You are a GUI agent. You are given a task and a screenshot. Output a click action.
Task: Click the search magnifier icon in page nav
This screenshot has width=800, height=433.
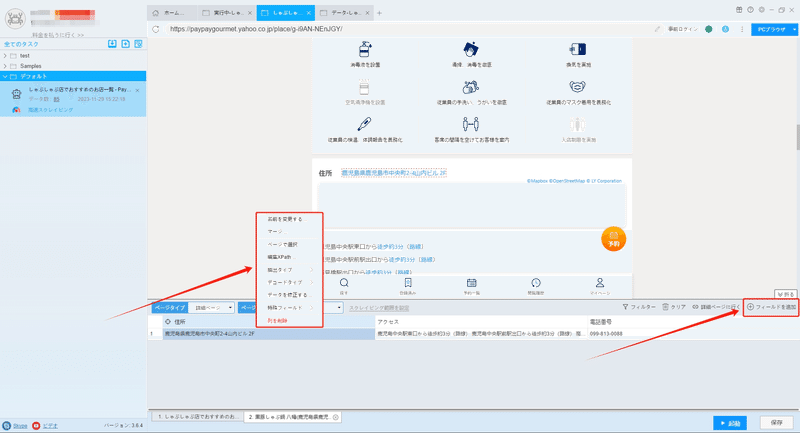(344, 283)
